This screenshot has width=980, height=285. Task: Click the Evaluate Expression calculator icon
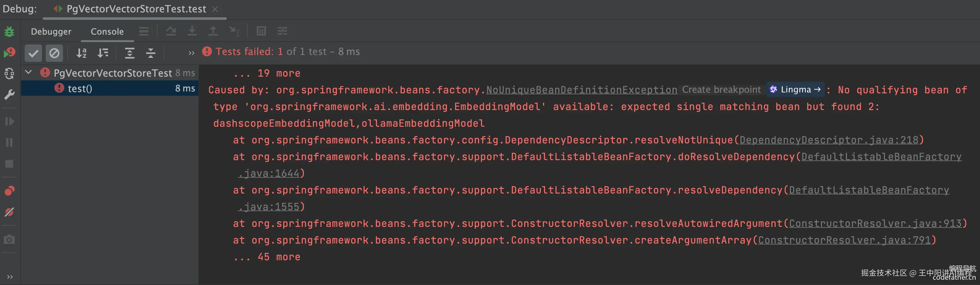(261, 31)
